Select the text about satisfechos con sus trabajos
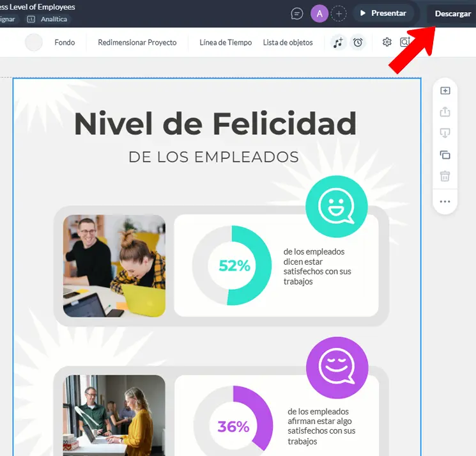The width and height of the screenshot is (476, 456). [318, 267]
